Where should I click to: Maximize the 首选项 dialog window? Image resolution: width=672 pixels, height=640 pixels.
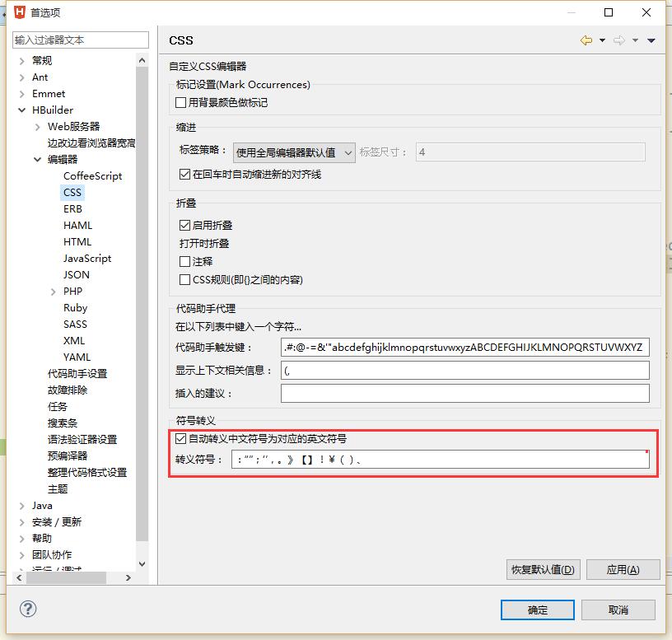point(608,12)
